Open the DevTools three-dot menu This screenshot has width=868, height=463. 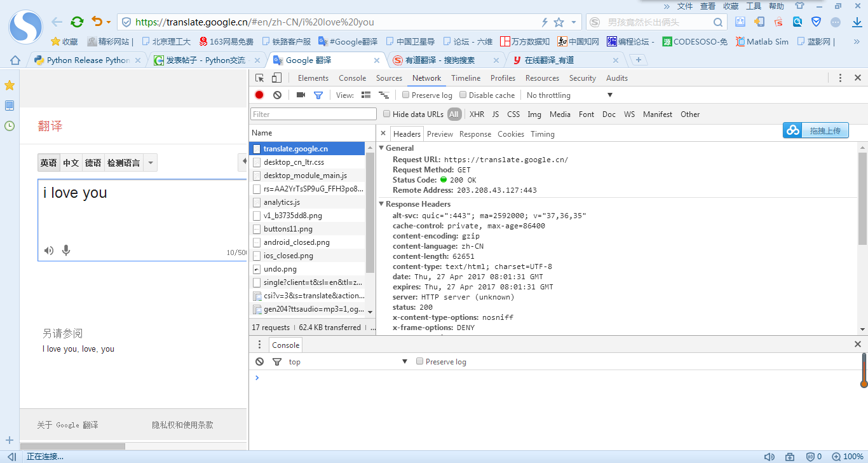(x=840, y=78)
